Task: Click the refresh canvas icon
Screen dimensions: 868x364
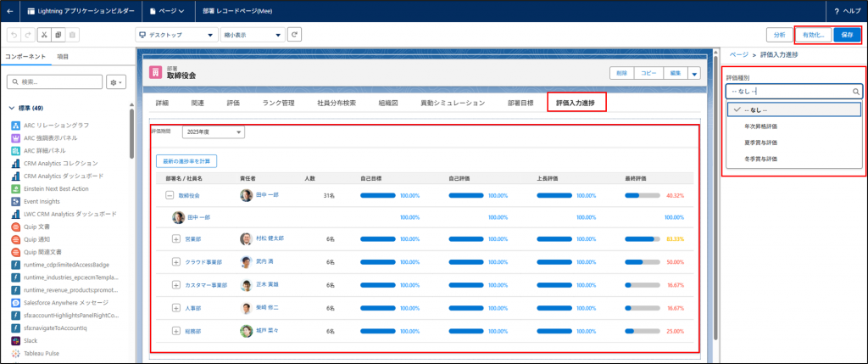Action: point(294,35)
